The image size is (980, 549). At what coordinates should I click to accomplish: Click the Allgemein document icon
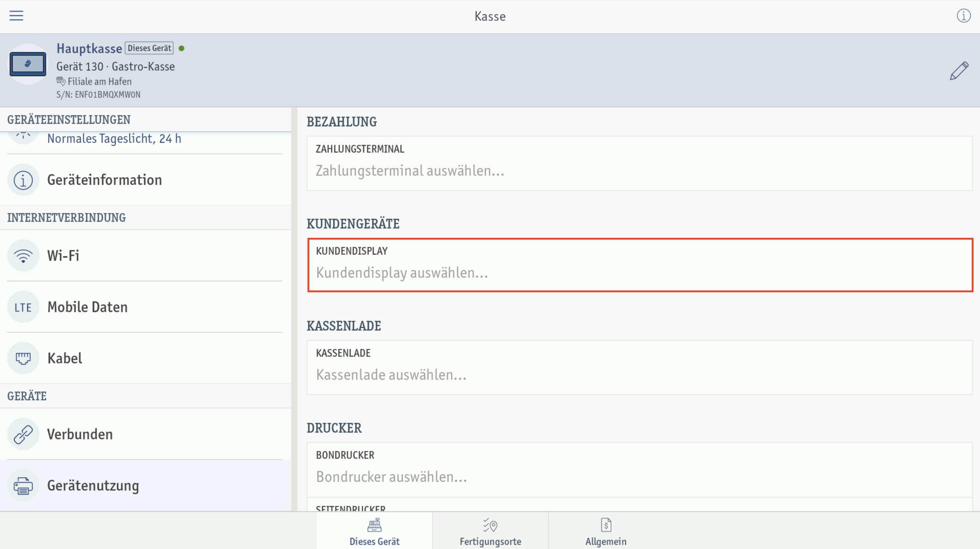point(606,525)
